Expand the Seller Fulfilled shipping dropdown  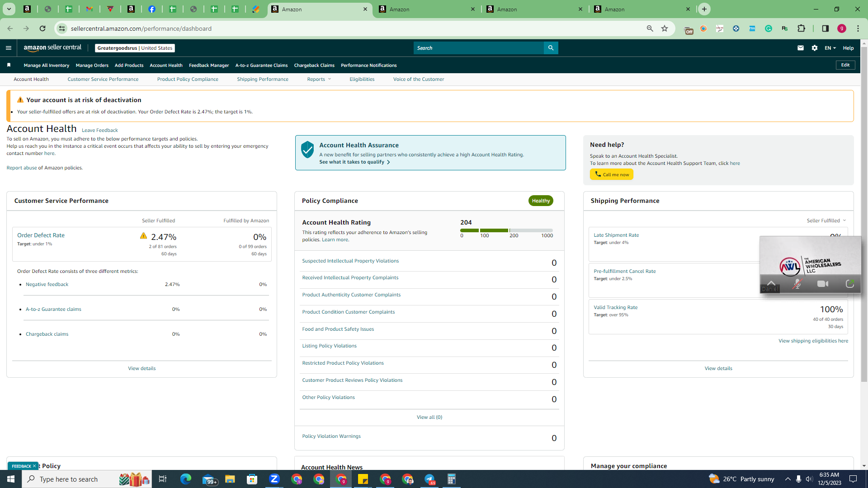[x=826, y=221]
